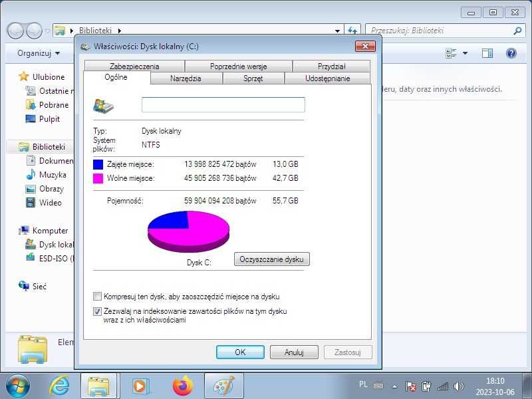Open Ostatnie miejsca in favorites

[50, 90]
